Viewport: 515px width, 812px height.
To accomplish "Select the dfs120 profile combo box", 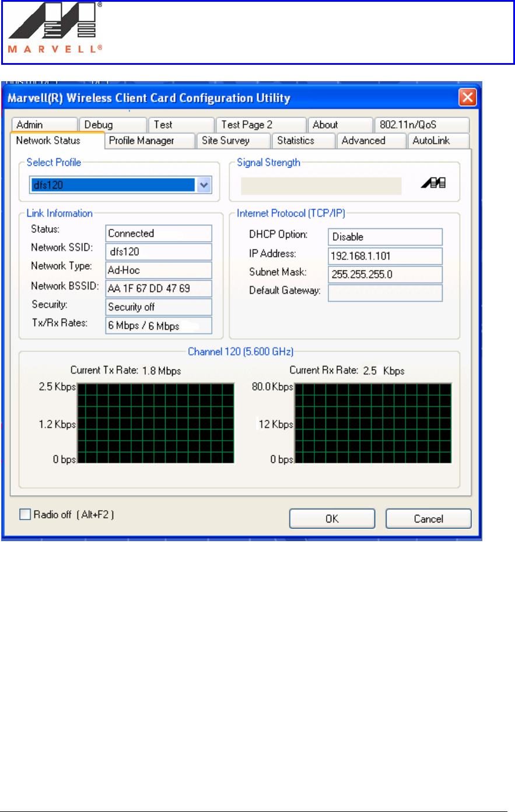I will 120,185.
